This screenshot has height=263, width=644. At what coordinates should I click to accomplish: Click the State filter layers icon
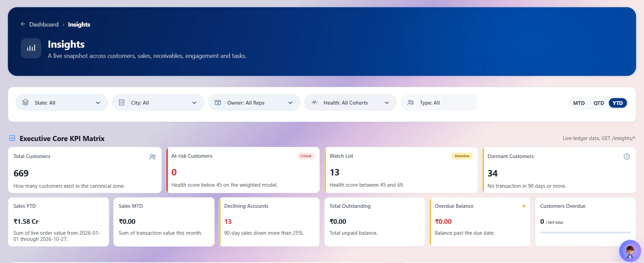point(26,103)
